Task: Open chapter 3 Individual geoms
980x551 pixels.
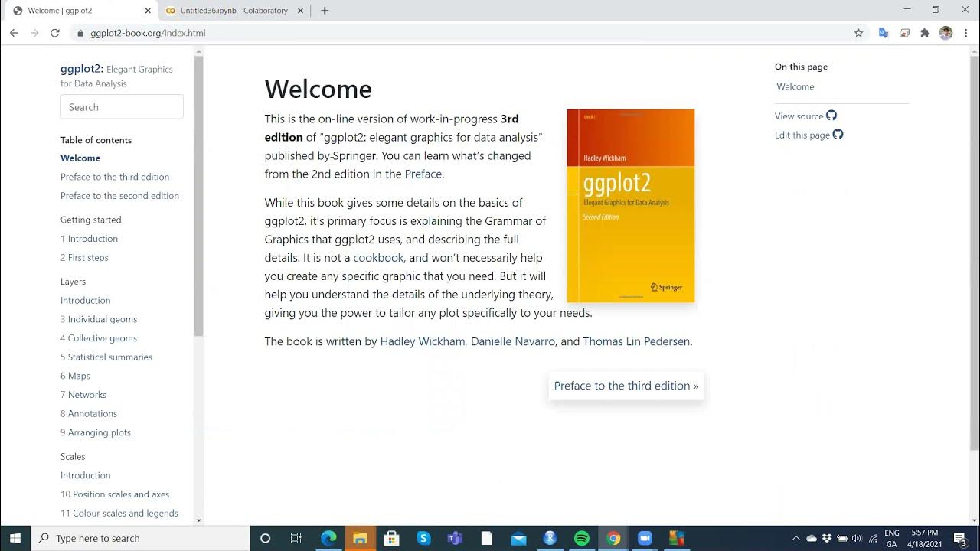Action: [x=99, y=319]
